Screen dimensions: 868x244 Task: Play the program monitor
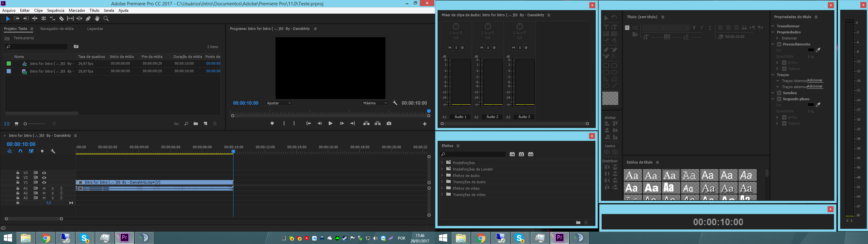pyautogui.click(x=331, y=123)
